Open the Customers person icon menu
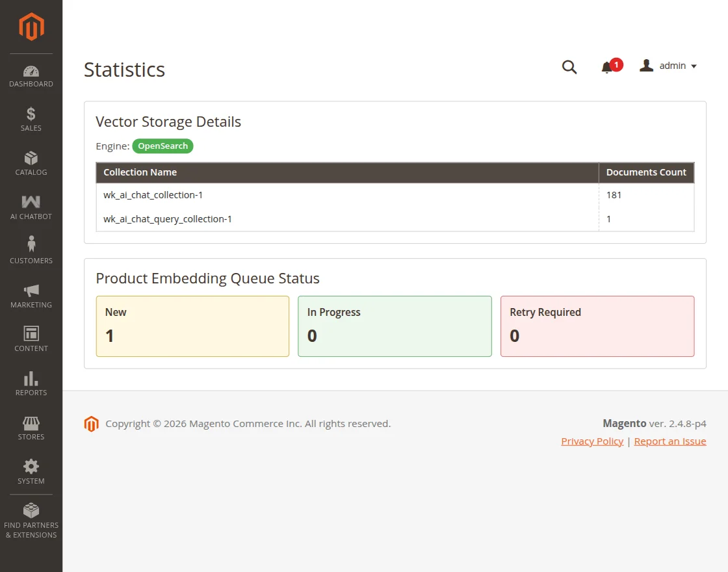 coord(31,247)
